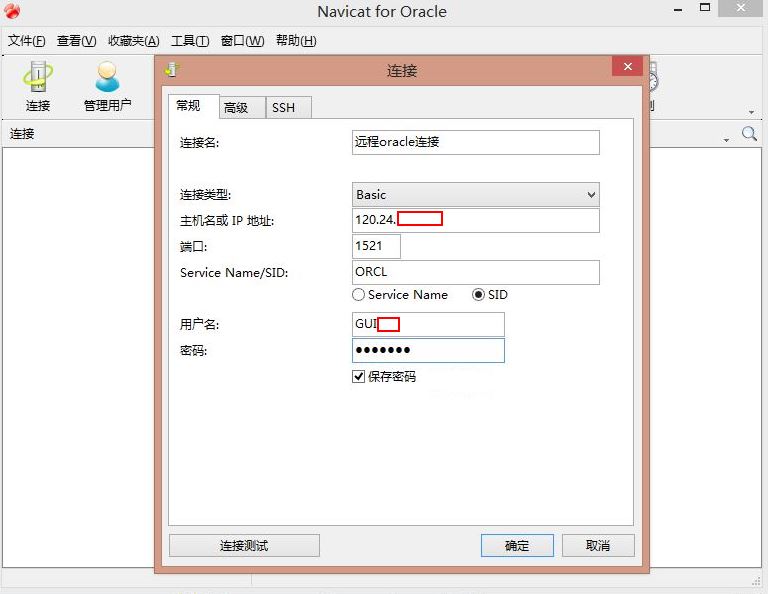768x594 pixels.
Task: Open 管理用户 manage users toolbar icon
Action: click(107, 86)
